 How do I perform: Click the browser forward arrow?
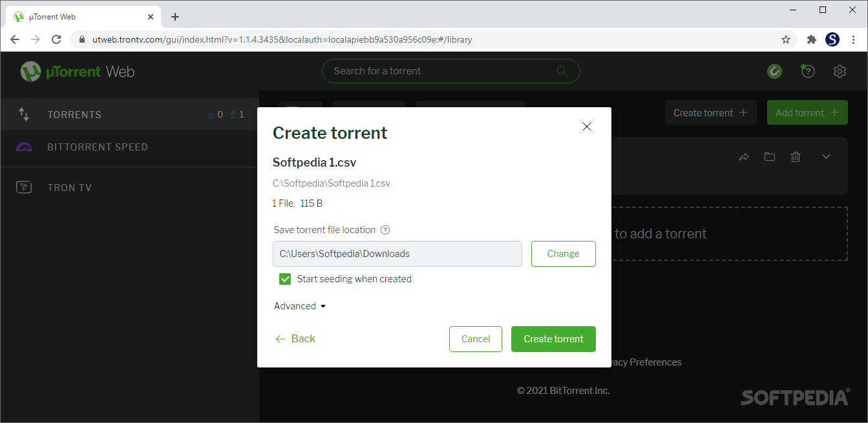[x=36, y=39]
